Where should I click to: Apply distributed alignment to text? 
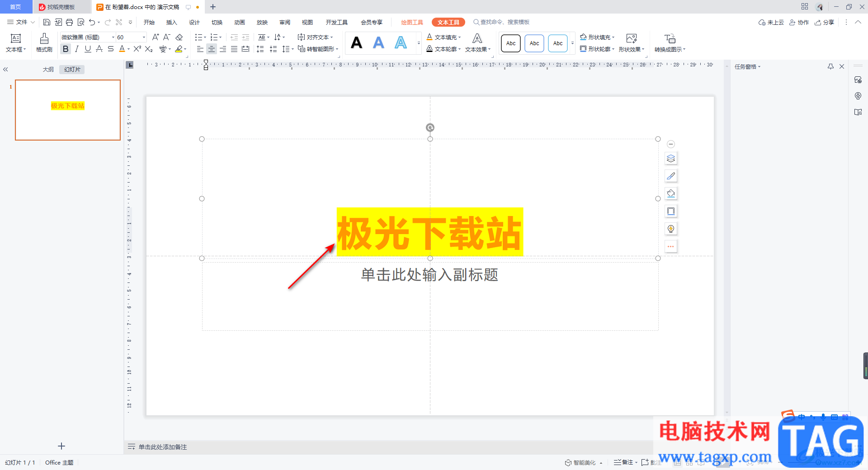(245, 49)
